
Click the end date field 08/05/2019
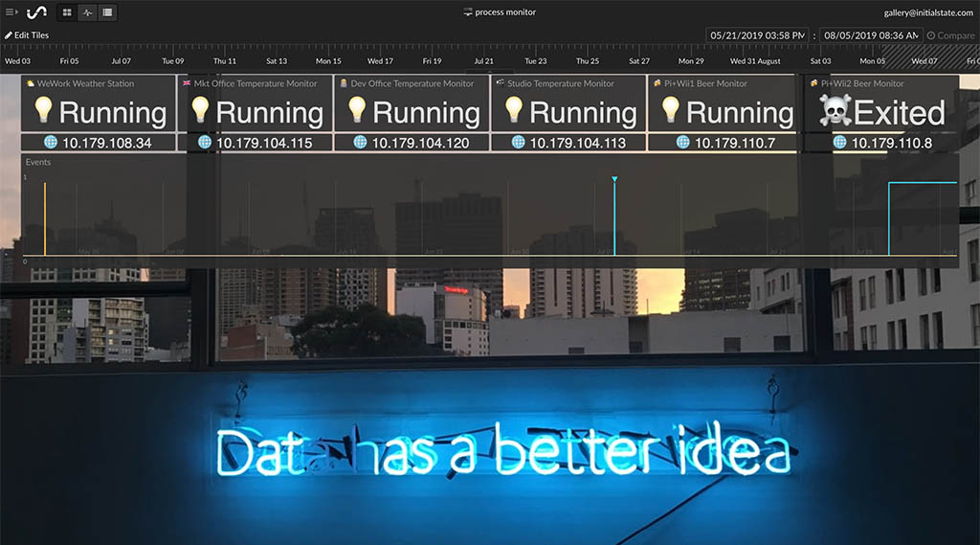pos(870,35)
